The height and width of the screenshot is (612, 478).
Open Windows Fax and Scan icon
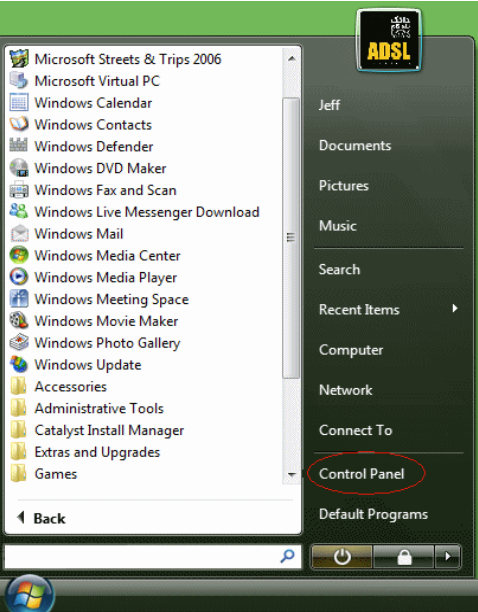(19, 190)
